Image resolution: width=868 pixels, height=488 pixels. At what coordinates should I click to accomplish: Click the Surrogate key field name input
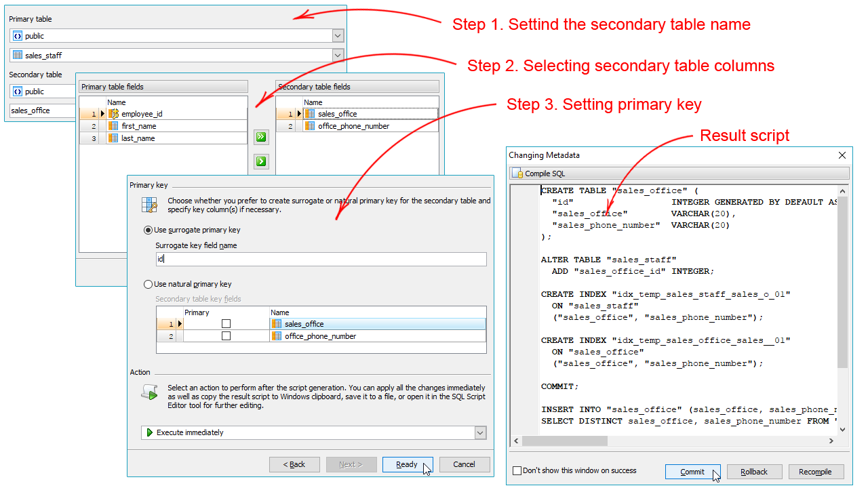pyautogui.click(x=321, y=259)
